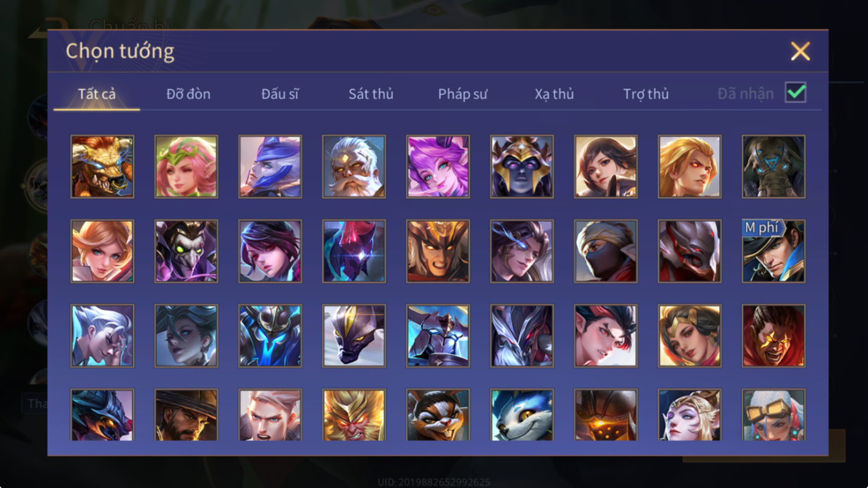Select the hero marked 'M phí'
Screen dimensions: 868x488
[x=774, y=252]
